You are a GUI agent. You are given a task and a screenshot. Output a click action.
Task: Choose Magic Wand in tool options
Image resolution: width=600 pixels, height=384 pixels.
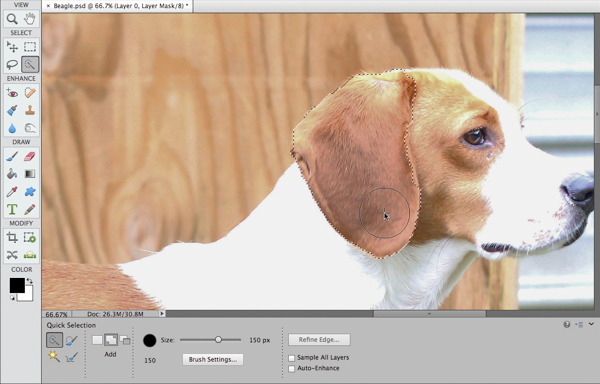tap(54, 356)
